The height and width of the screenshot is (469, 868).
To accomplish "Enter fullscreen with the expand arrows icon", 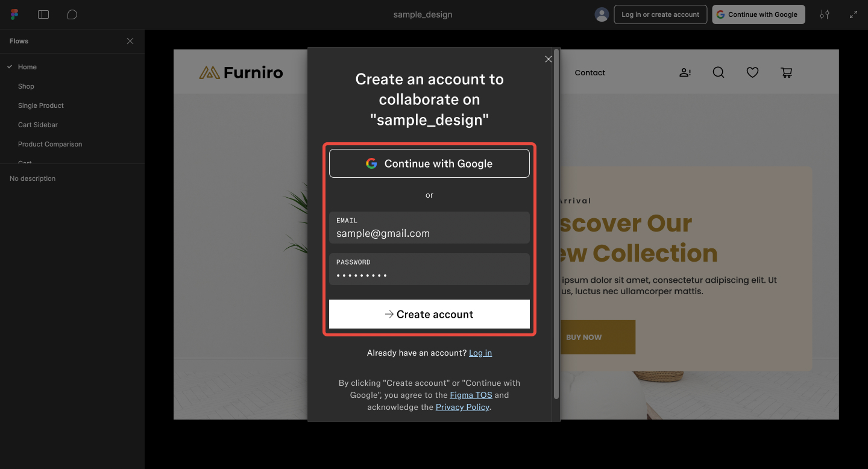I will (x=854, y=14).
